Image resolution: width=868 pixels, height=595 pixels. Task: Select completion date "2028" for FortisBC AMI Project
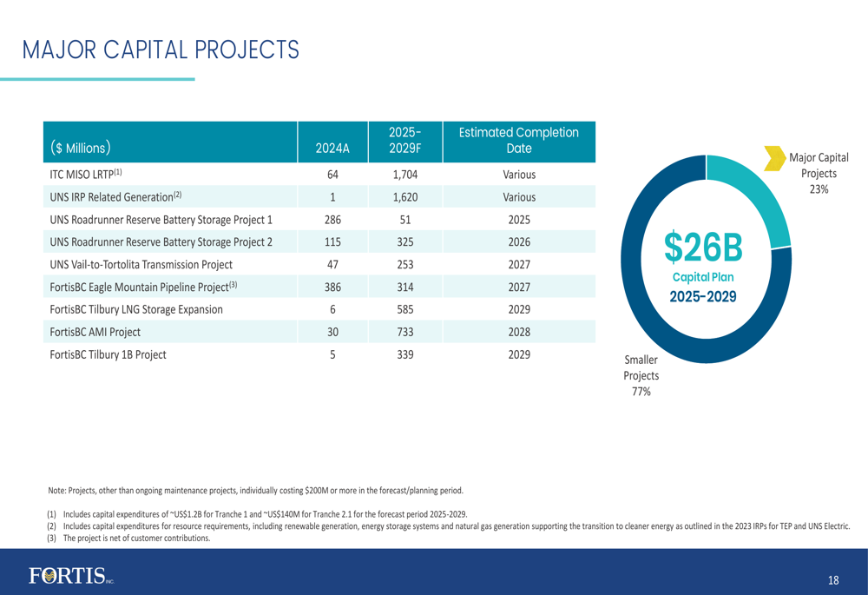click(x=519, y=332)
